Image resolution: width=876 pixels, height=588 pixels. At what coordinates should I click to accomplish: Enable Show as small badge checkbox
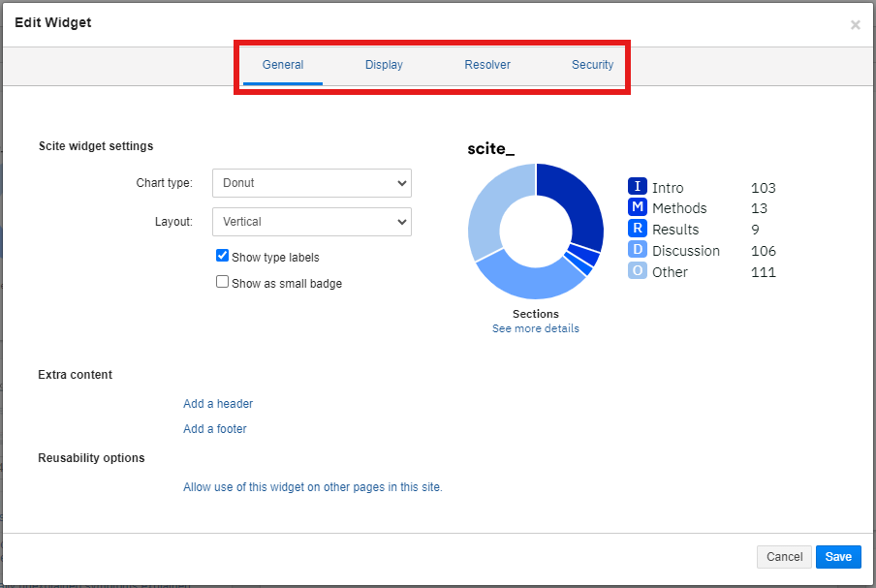coord(223,283)
